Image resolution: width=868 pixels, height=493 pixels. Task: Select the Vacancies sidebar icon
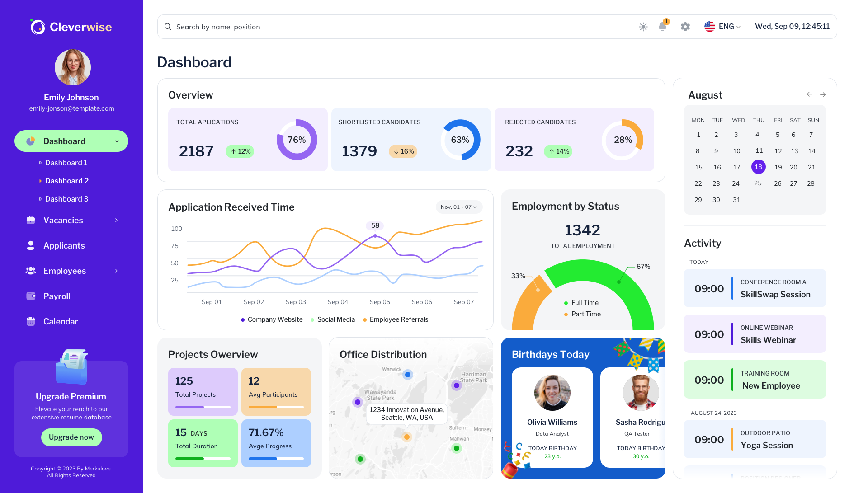pos(30,220)
